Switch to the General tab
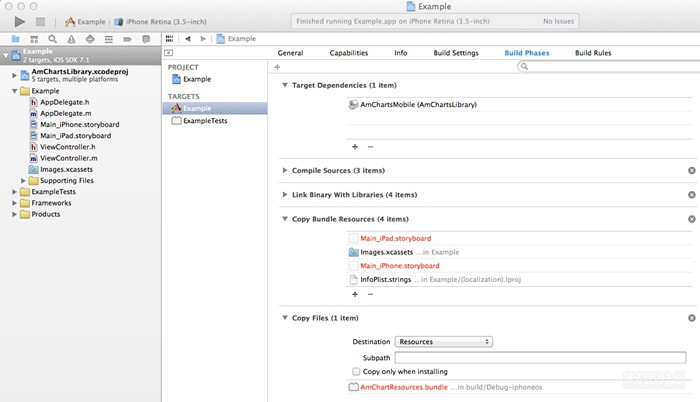700x402 pixels. click(290, 53)
